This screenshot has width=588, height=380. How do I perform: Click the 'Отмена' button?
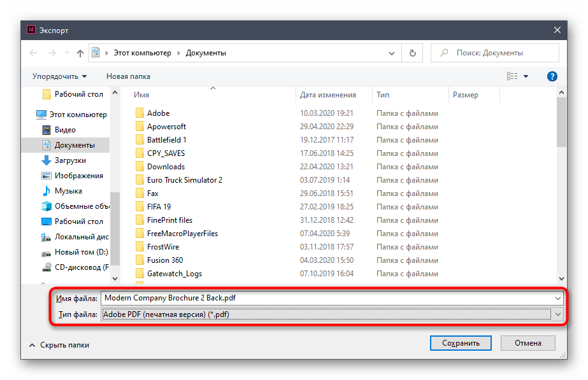point(527,343)
